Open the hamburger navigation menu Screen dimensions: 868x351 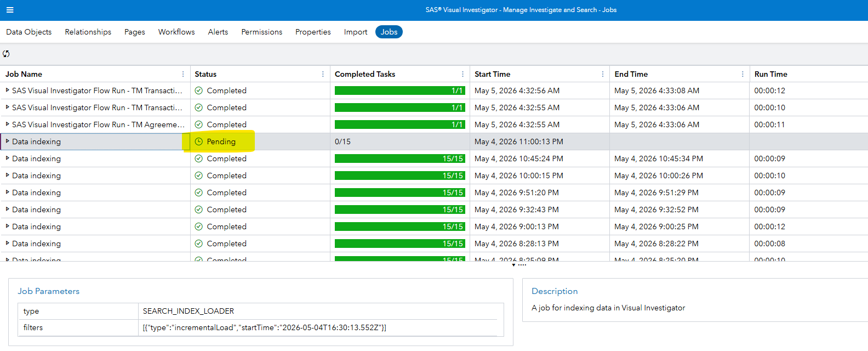[x=10, y=10]
